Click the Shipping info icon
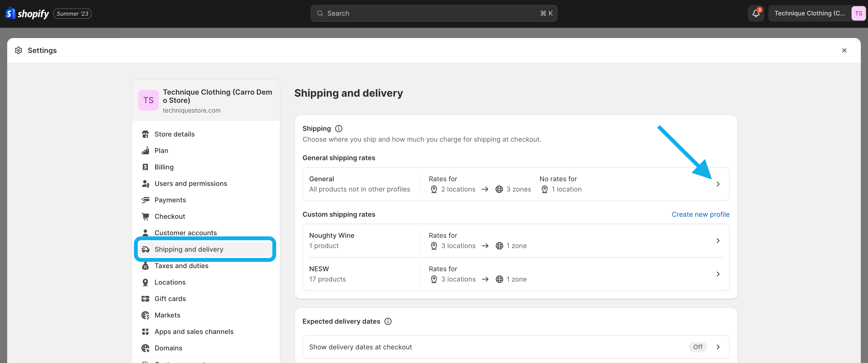 [339, 129]
